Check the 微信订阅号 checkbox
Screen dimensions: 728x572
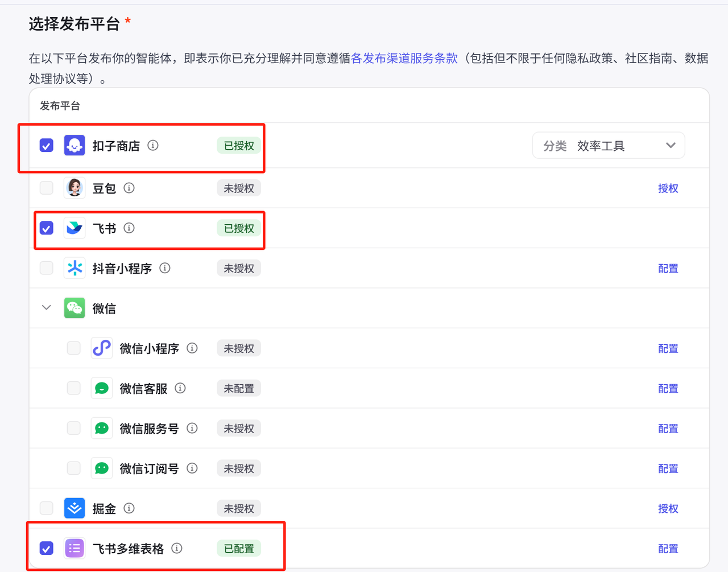pyautogui.click(x=73, y=468)
